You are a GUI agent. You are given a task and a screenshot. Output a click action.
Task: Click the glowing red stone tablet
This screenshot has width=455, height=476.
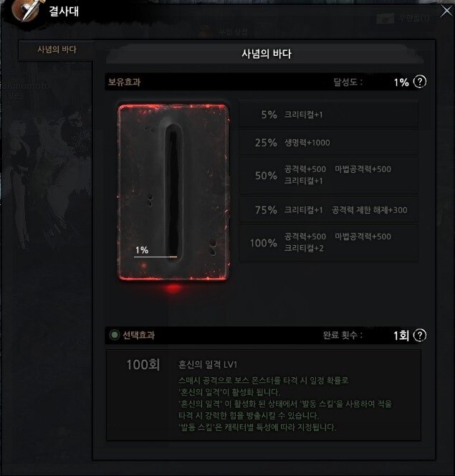pyautogui.click(x=173, y=192)
